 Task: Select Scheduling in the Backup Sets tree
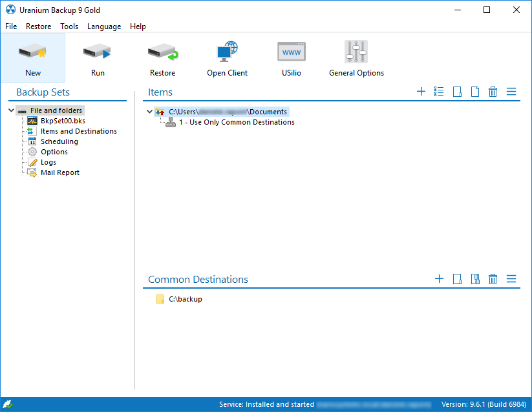[59, 141]
